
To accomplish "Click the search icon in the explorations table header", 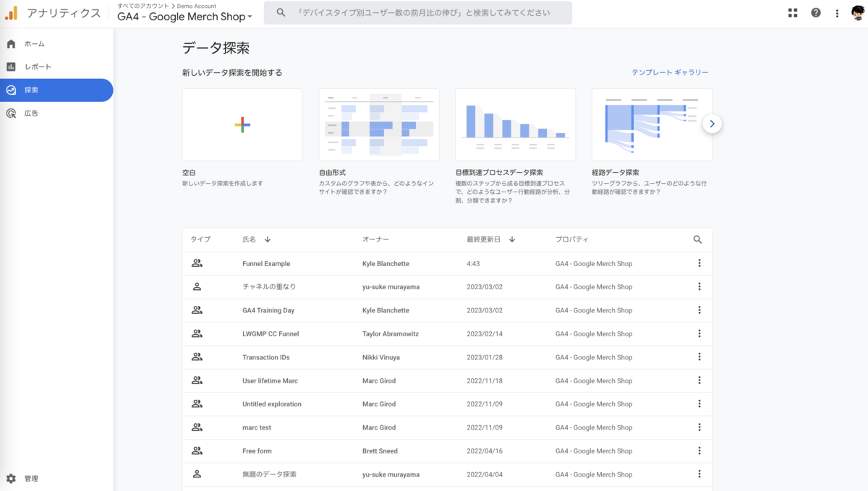I will 698,239.
